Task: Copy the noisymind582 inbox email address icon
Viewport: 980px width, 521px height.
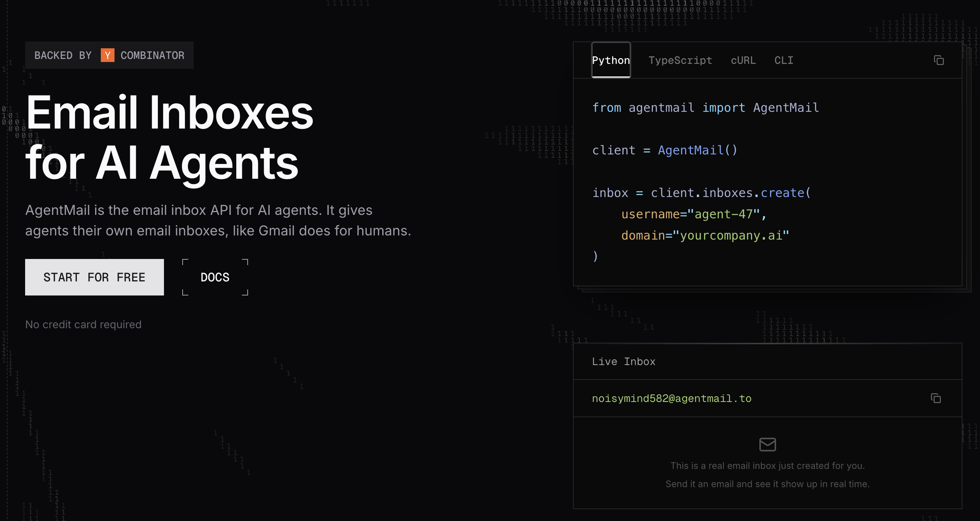Action: tap(936, 398)
